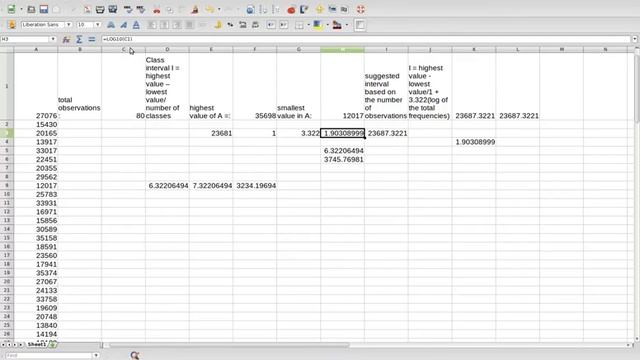Cut the selected cell contents
Screen dimensions: 640x360
pyautogui.click(x=156, y=9)
